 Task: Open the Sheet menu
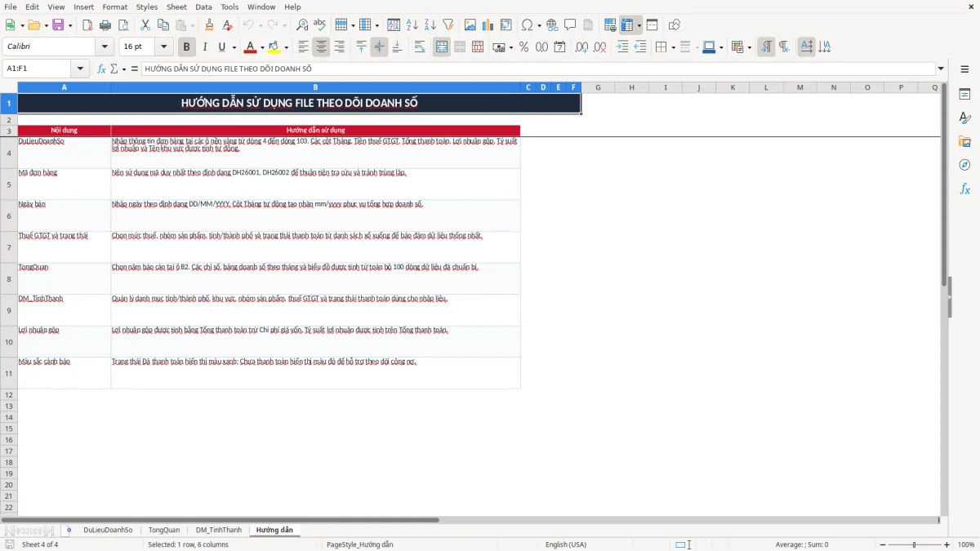click(x=176, y=7)
